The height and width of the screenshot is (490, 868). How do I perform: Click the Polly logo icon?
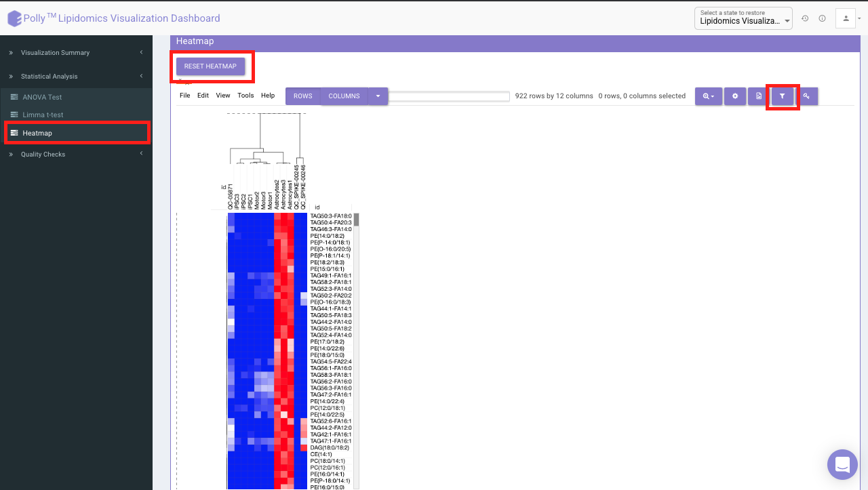click(14, 18)
